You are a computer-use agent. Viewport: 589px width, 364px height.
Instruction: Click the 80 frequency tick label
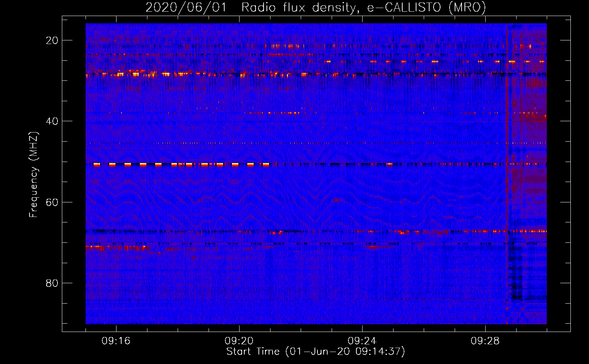pos(52,283)
